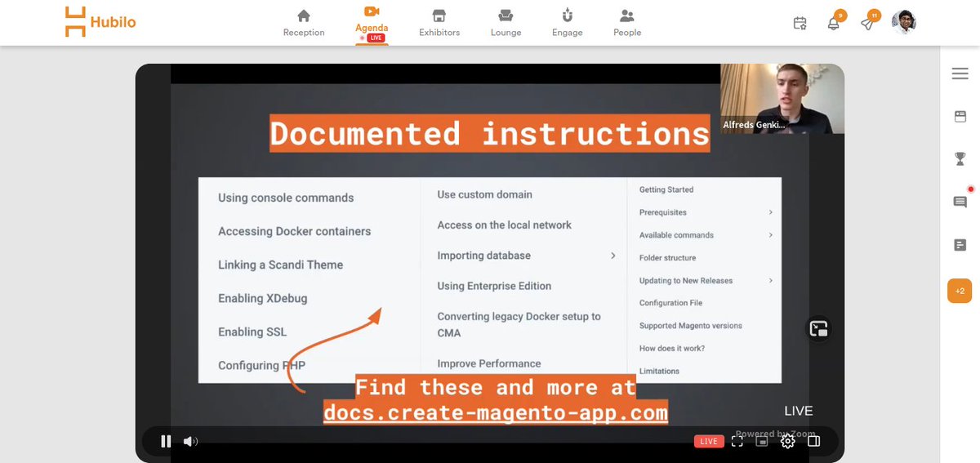Expand the 'Available commands' chevron
Image resolution: width=980 pixels, height=463 pixels.
tap(770, 235)
